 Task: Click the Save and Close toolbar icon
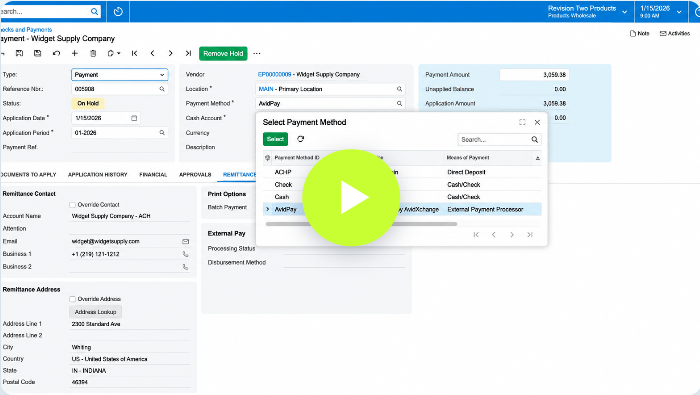[x=20, y=53]
